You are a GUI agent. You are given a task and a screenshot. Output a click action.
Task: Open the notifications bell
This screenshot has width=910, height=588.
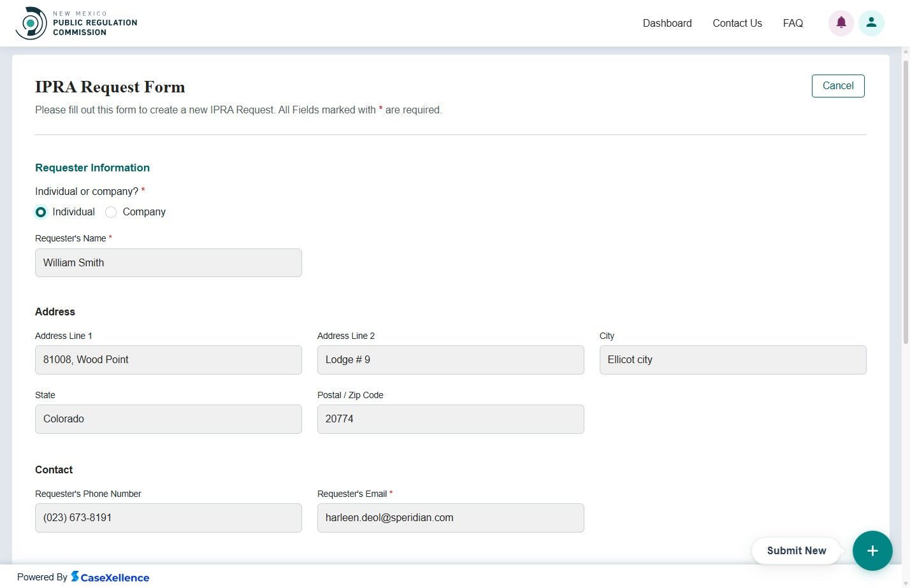pos(841,22)
